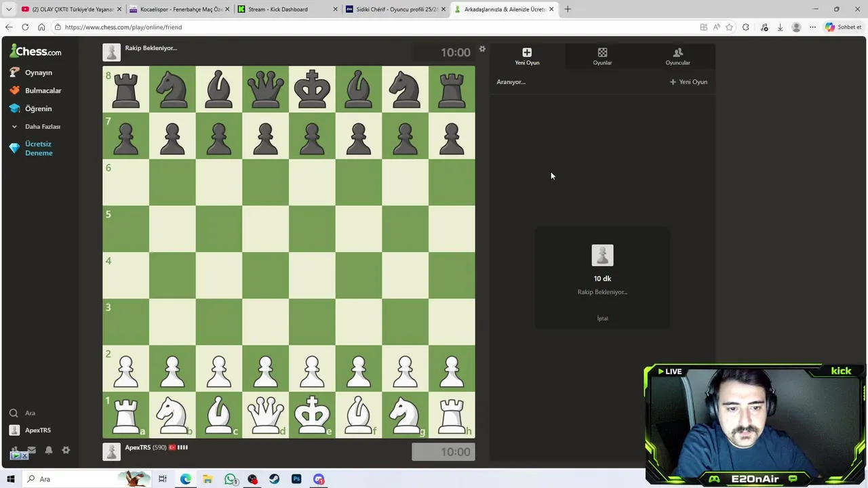Open the messages envelope icon
868x488 pixels.
point(31,450)
